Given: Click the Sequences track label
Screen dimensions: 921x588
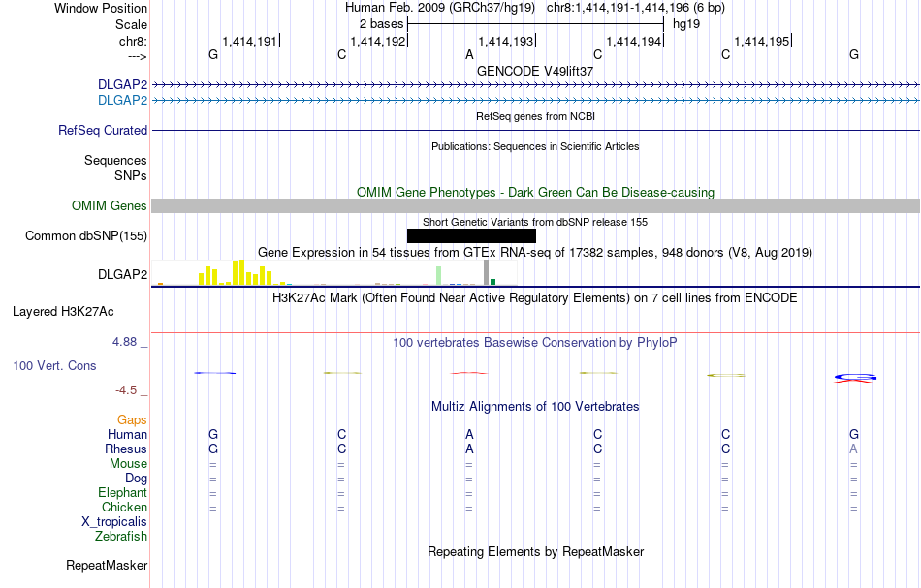Looking at the screenshot, I should 115,160.
